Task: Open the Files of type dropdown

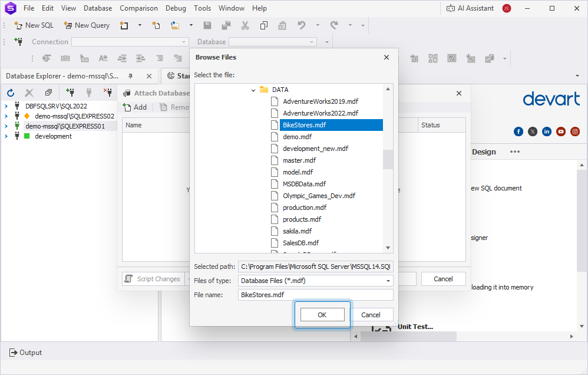Action: [388, 281]
